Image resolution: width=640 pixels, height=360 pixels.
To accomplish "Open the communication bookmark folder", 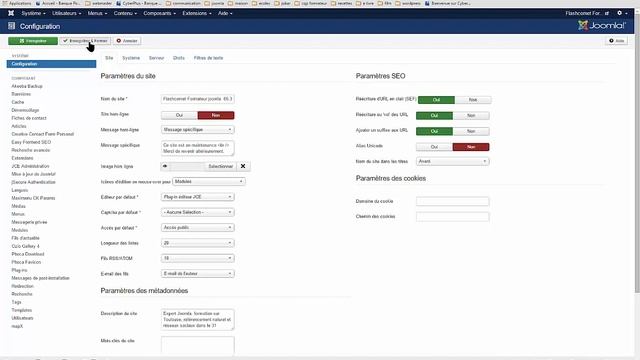I will (x=184, y=3).
